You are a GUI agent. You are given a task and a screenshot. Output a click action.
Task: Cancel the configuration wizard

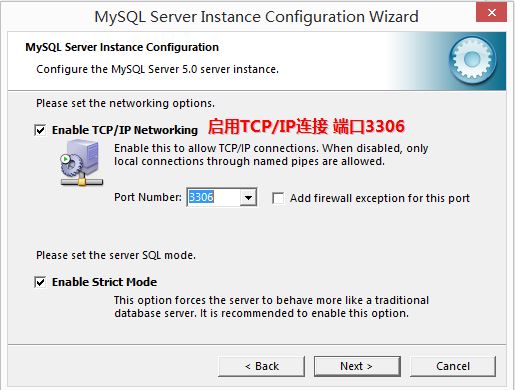453,366
